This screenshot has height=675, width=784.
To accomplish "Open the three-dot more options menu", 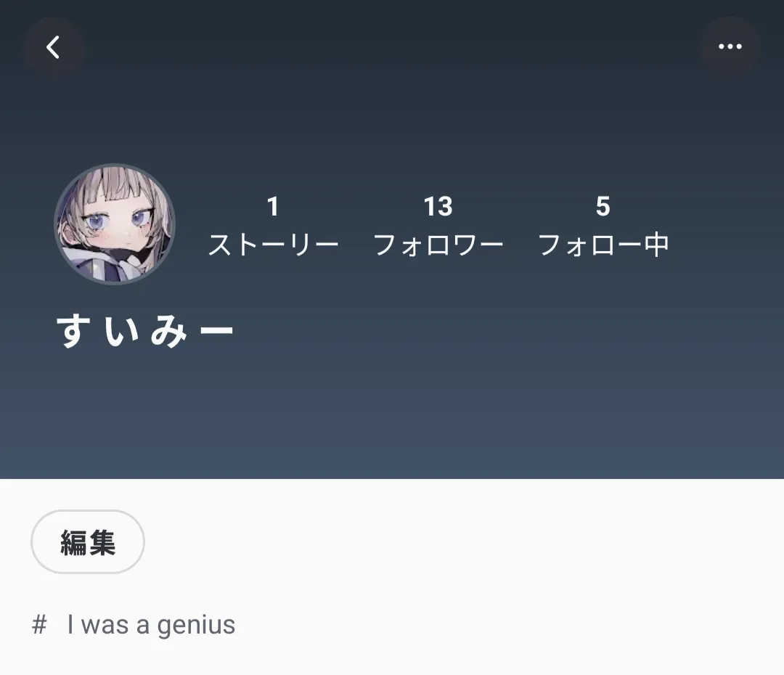I will pos(730,46).
